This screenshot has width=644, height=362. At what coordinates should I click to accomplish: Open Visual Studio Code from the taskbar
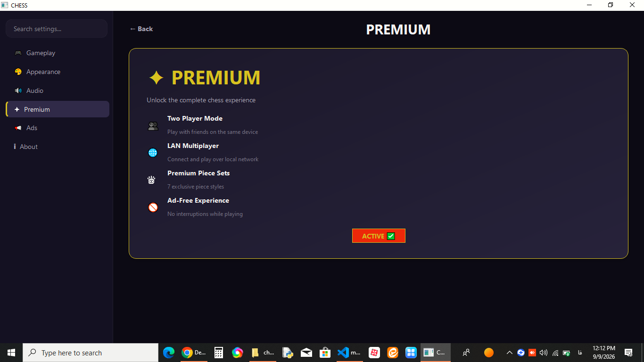tap(349, 353)
